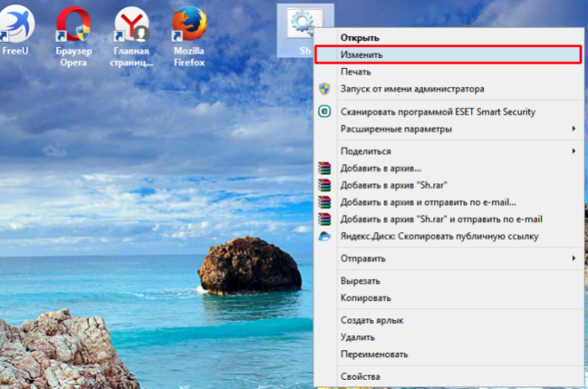This screenshot has height=389, width=588.
Task: Click the FreeU label text
Action: (x=15, y=50)
